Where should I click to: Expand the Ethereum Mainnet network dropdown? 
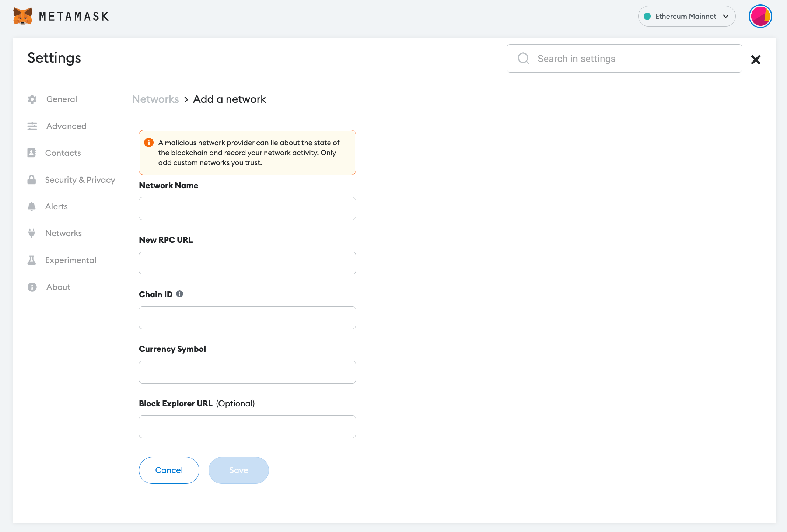687,16
